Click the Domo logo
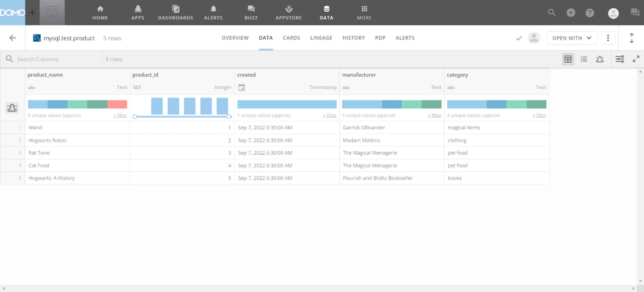This screenshot has height=292, width=644. tap(12, 13)
